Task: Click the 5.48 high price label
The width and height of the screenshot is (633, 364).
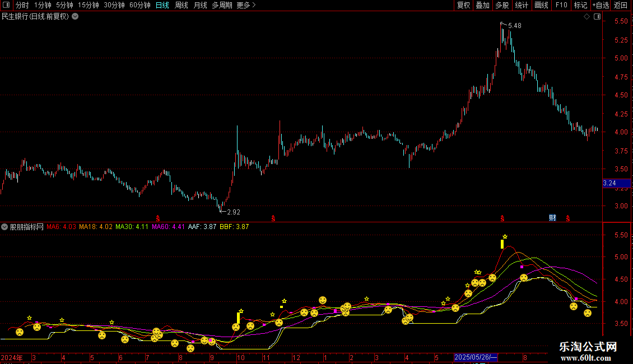Action: pyautogui.click(x=514, y=26)
